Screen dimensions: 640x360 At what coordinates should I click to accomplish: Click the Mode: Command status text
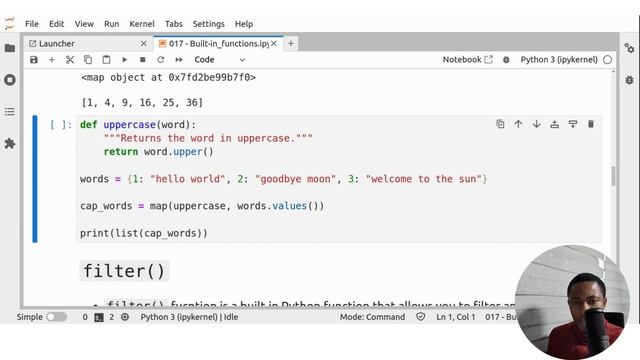[372, 317]
